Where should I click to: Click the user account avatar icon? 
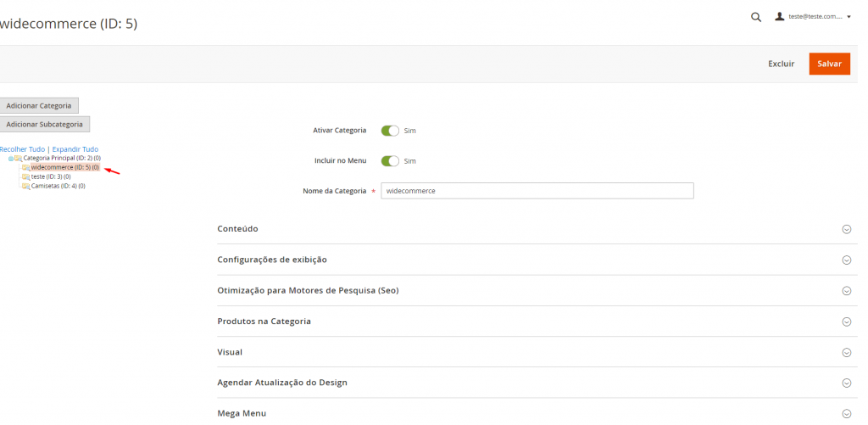(780, 17)
